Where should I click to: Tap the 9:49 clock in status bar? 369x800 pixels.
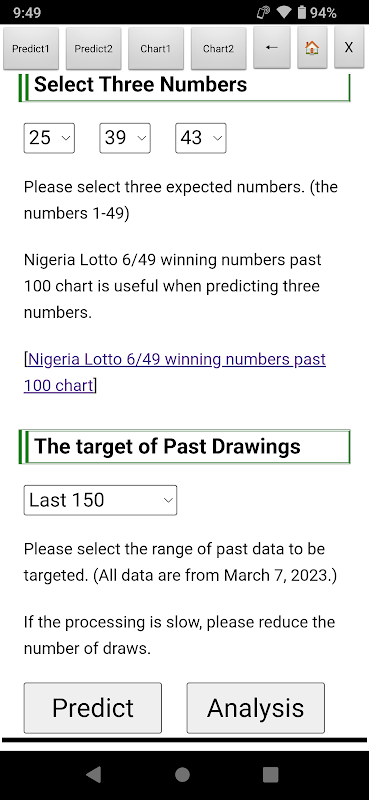tap(28, 12)
